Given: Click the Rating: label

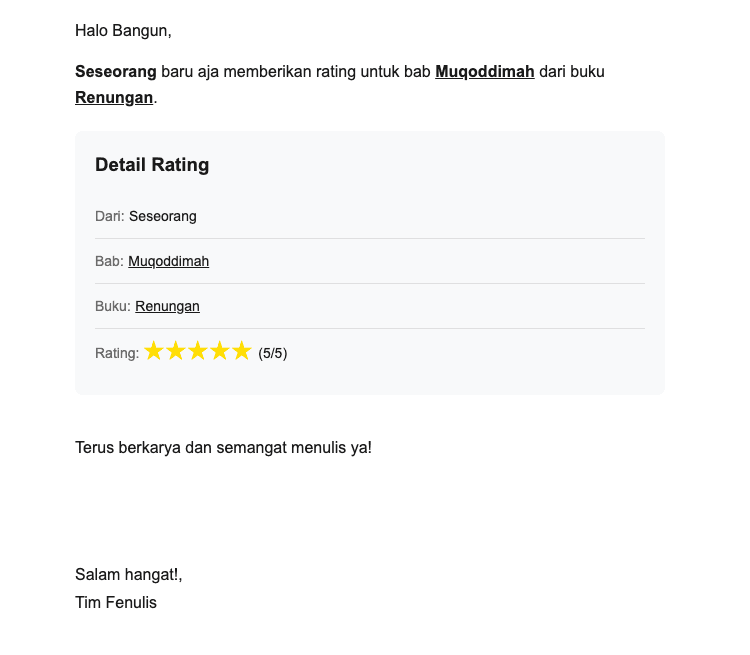Looking at the screenshot, I should (117, 353).
